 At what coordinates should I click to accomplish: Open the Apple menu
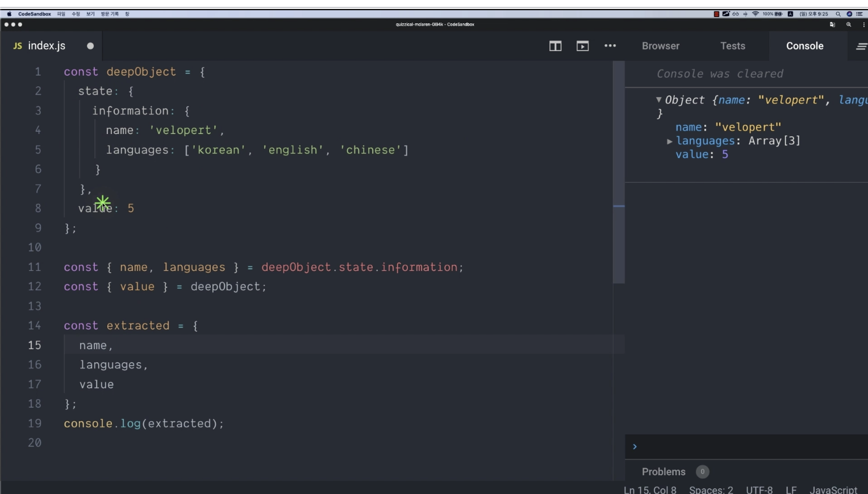click(9, 14)
